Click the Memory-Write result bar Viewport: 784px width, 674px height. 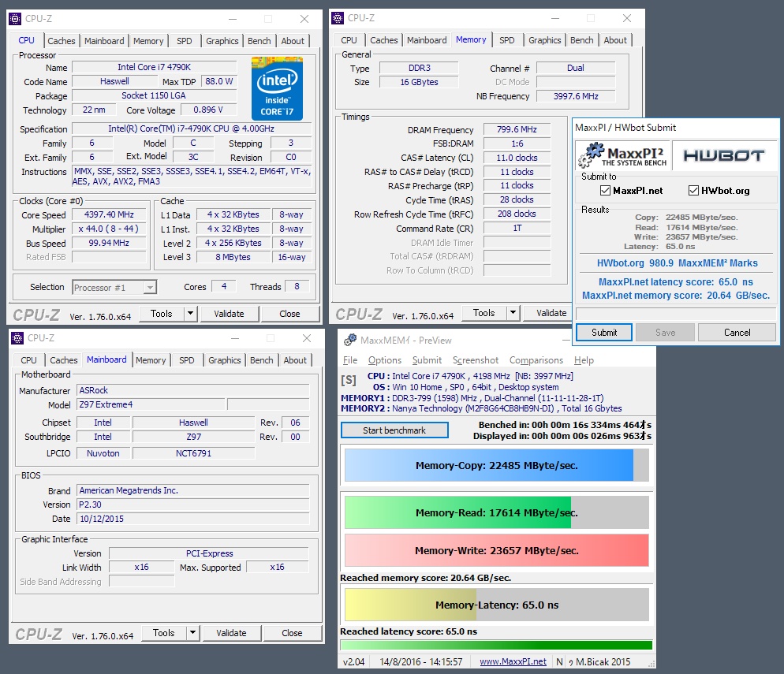click(496, 550)
